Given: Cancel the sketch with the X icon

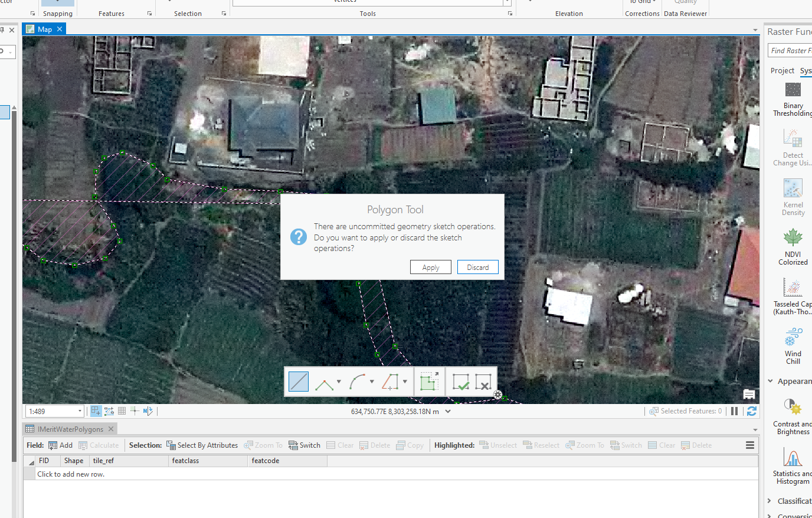Looking at the screenshot, I should pyautogui.click(x=483, y=382).
